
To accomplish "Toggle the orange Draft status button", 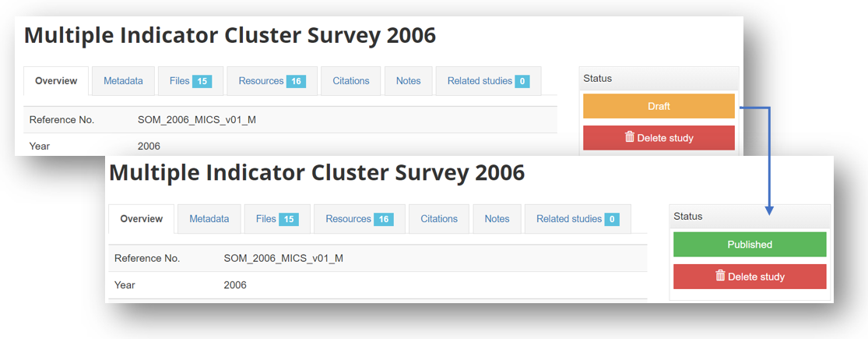I will 659,106.
